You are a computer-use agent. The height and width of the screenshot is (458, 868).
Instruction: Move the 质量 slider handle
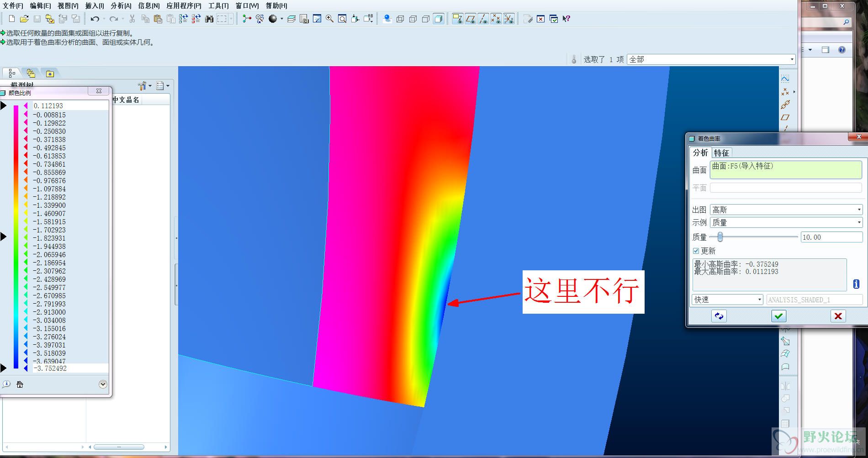point(720,237)
